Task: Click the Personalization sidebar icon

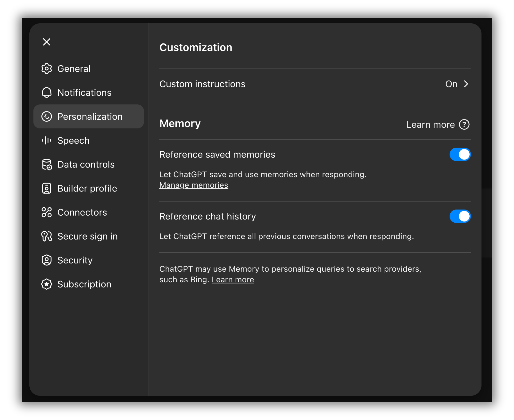Action: 47,117
